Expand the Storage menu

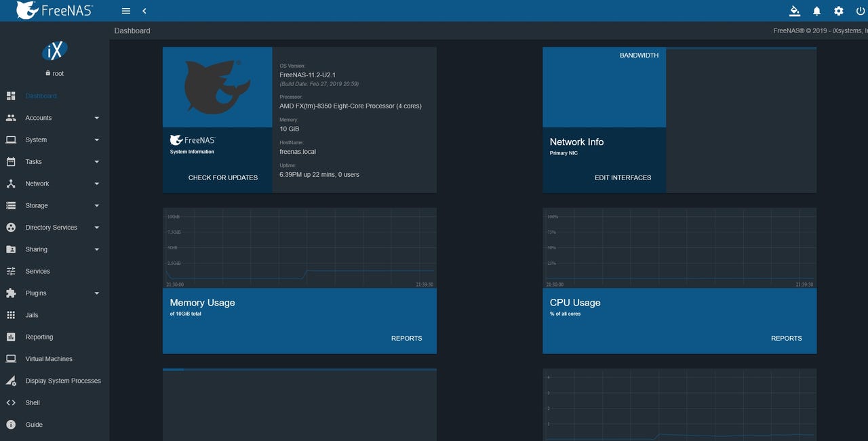37,205
